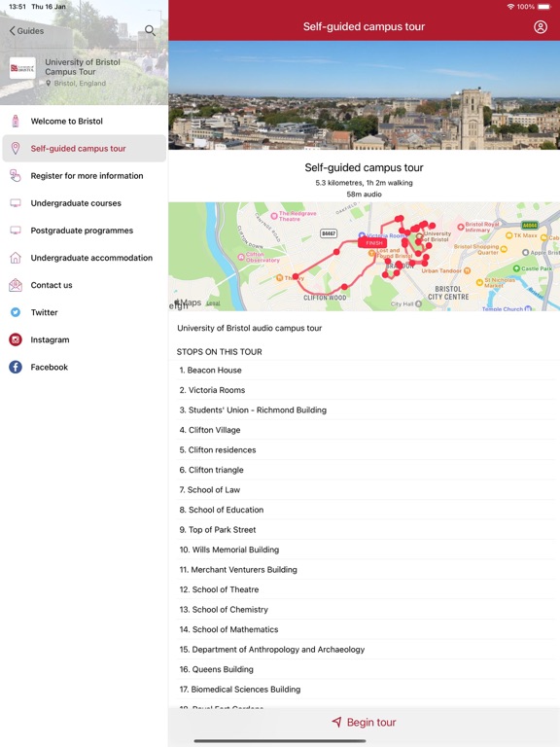Screen dimensions: 560x747
Task: Select stop 6. Clifton triangle
Action: coord(365,470)
